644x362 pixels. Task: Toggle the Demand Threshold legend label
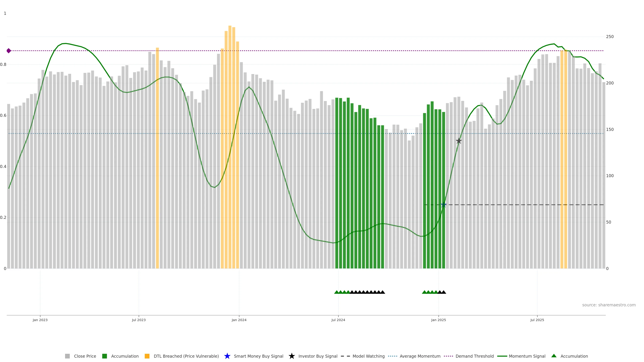tap(474, 356)
